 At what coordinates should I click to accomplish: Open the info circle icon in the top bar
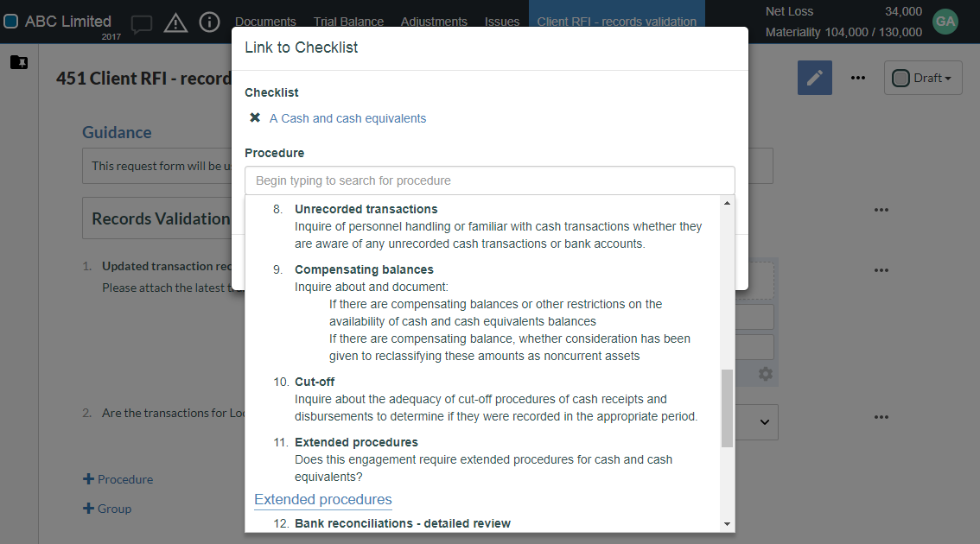[209, 22]
